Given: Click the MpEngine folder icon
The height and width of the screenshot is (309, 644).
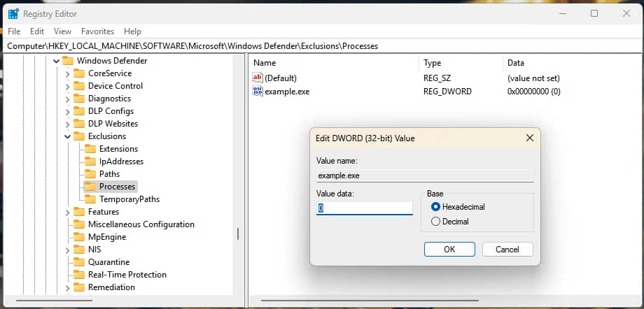Looking at the screenshot, I should (x=79, y=237).
